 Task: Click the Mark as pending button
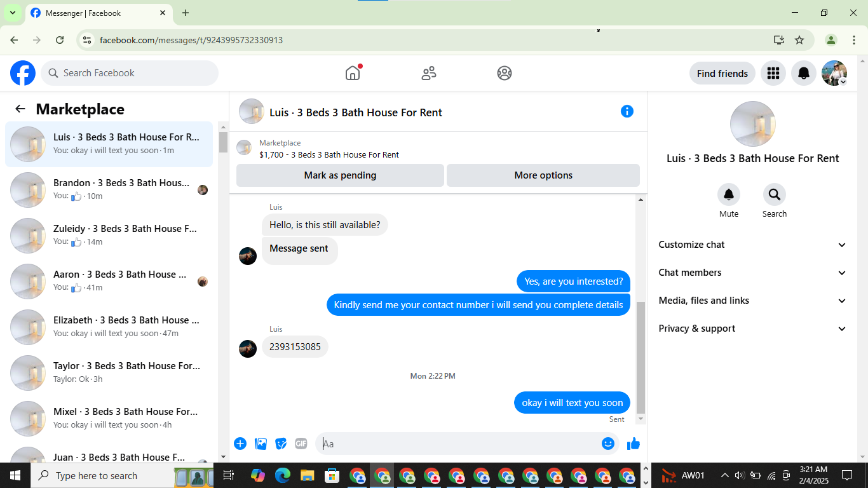340,175
